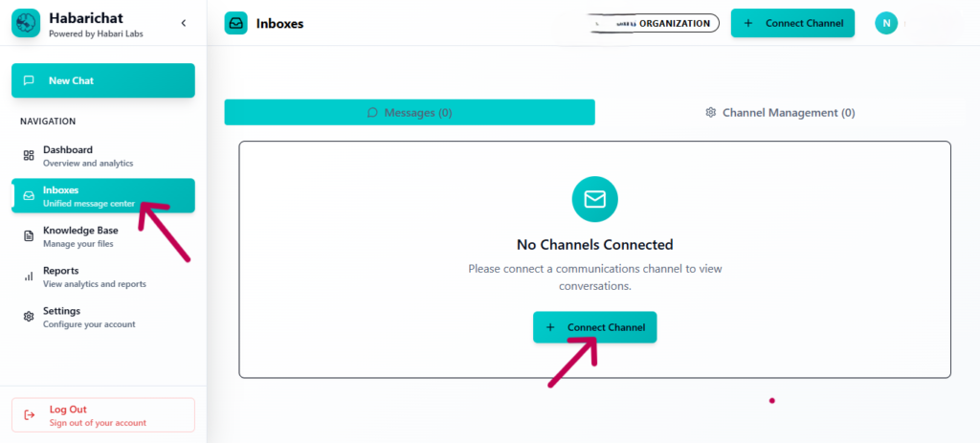
Task: Open the user avatar N profile
Action: tap(886, 23)
